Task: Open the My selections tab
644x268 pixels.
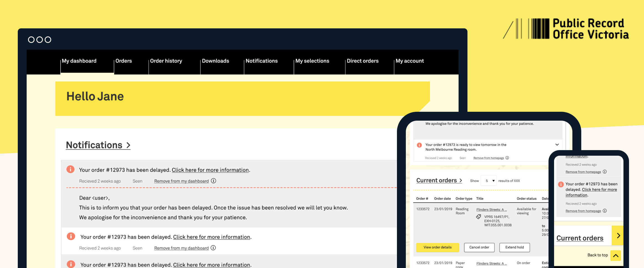Action: pyautogui.click(x=312, y=61)
